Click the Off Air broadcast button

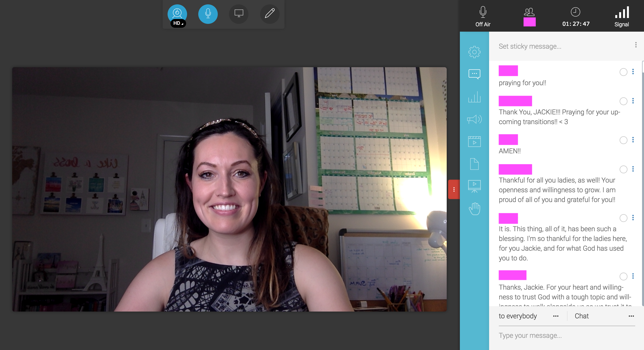tap(483, 16)
